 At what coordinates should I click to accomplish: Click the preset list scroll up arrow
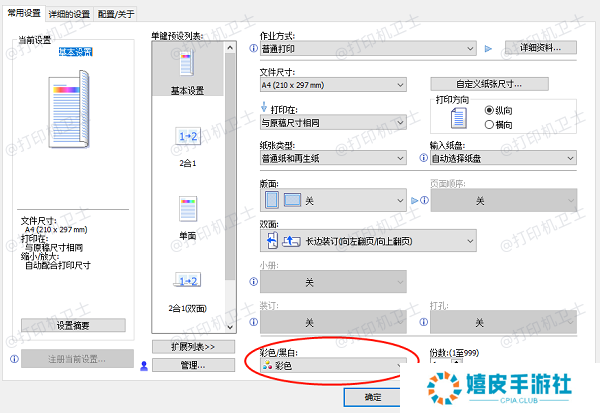tap(230, 48)
